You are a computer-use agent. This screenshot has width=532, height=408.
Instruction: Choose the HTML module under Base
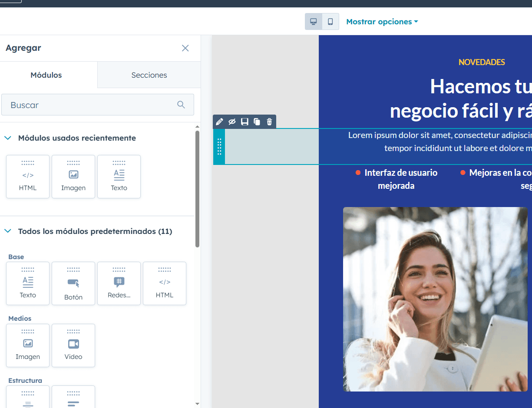pyautogui.click(x=165, y=283)
